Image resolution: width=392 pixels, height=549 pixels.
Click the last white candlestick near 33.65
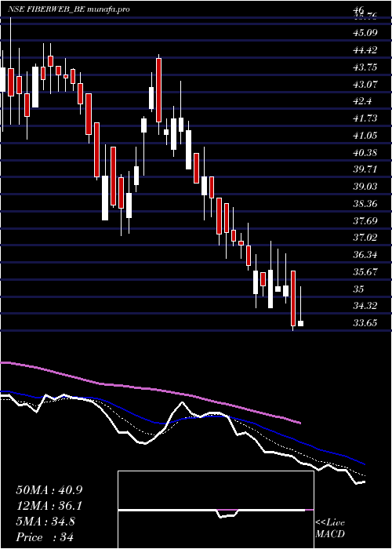(300, 323)
